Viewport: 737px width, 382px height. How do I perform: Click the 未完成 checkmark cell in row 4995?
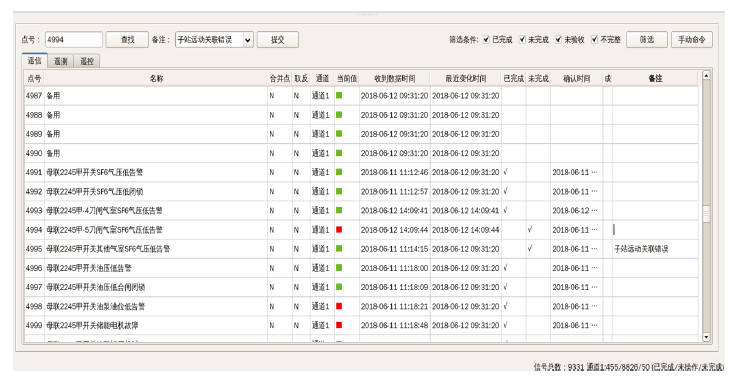[538, 249]
